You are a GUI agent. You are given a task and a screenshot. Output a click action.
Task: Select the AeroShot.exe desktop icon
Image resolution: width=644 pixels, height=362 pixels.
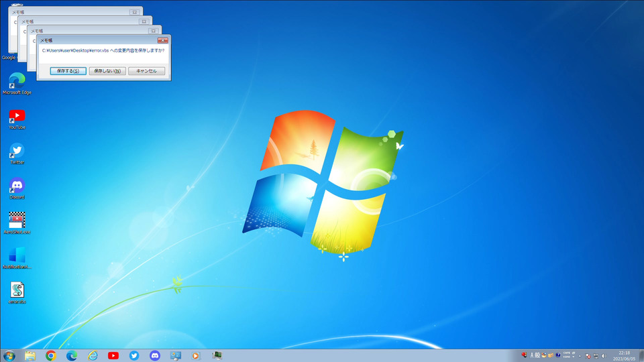click(17, 223)
